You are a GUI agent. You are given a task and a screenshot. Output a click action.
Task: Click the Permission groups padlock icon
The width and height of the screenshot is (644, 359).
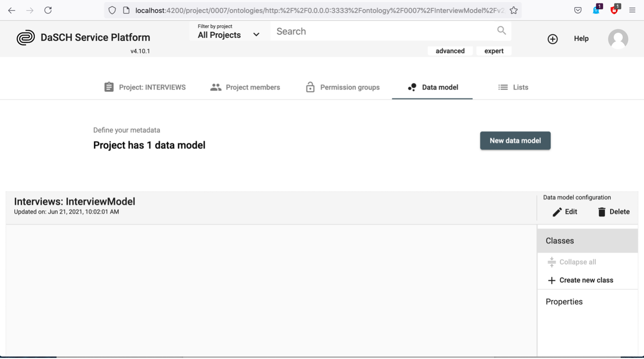tap(310, 87)
